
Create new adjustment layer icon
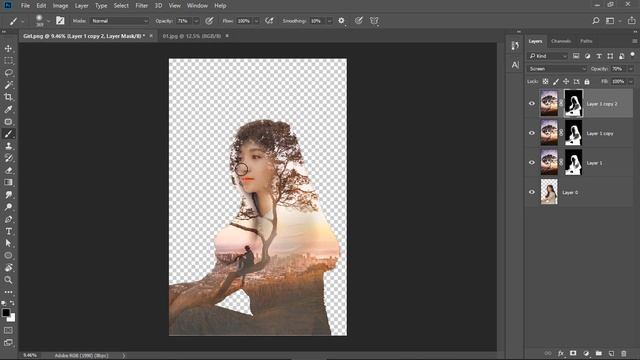click(x=586, y=353)
